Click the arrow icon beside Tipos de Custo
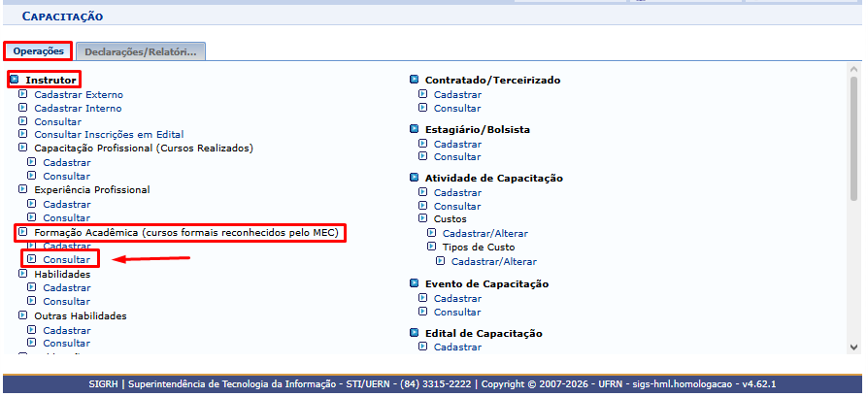The image size is (868, 397). pos(431,247)
